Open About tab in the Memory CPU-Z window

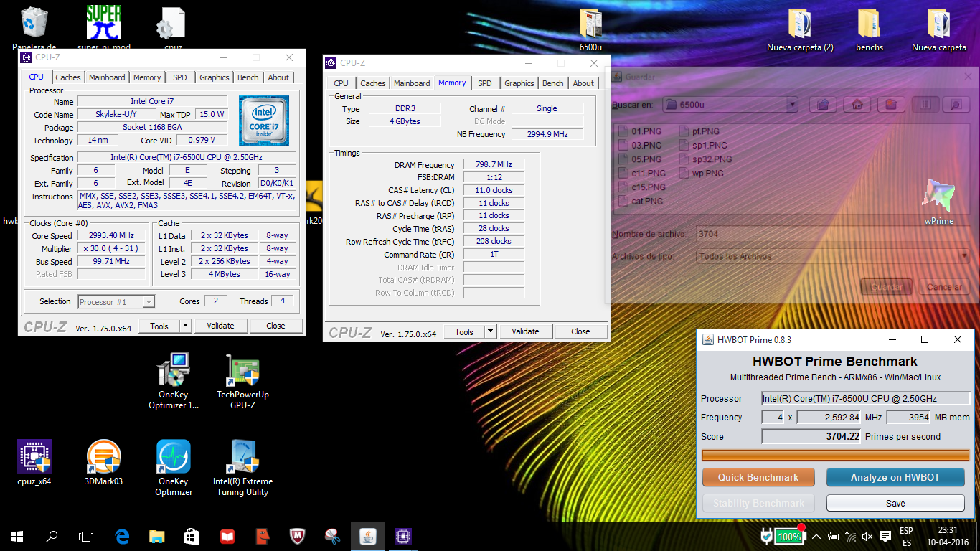pos(583,83)
